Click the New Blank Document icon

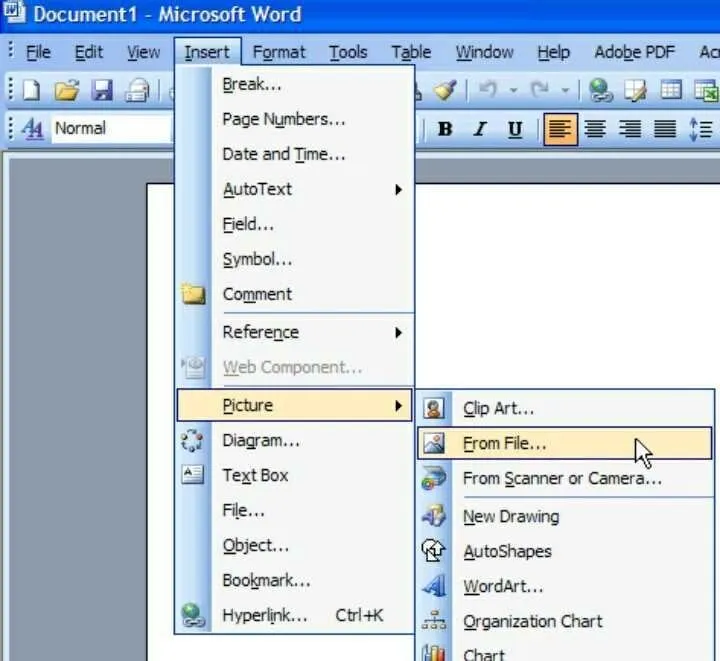[x=32, y=90]
